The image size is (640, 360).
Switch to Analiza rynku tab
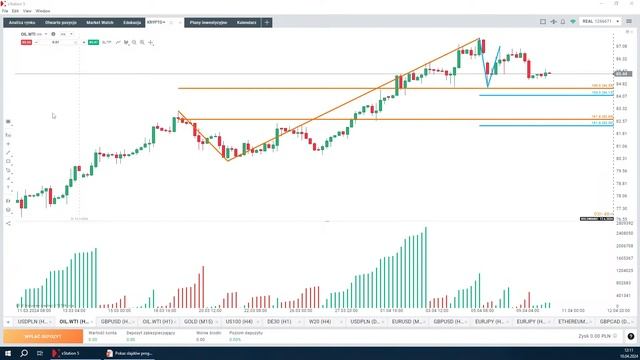(22, 22)
